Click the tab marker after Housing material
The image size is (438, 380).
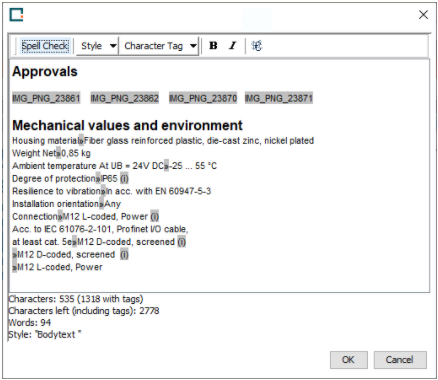[x=81, y=141]
